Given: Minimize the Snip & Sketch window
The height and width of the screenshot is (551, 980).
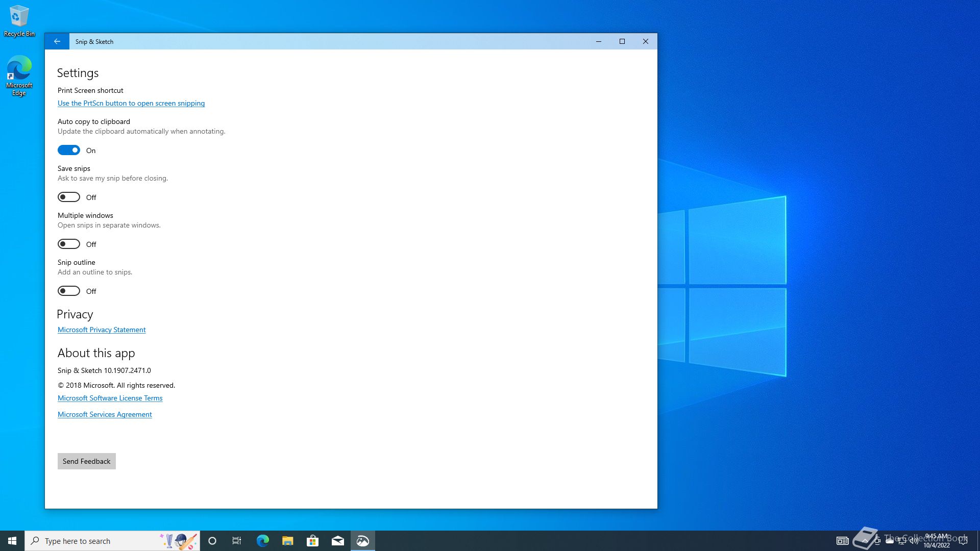Looking at the screenshot, I should tap(598, 41).
